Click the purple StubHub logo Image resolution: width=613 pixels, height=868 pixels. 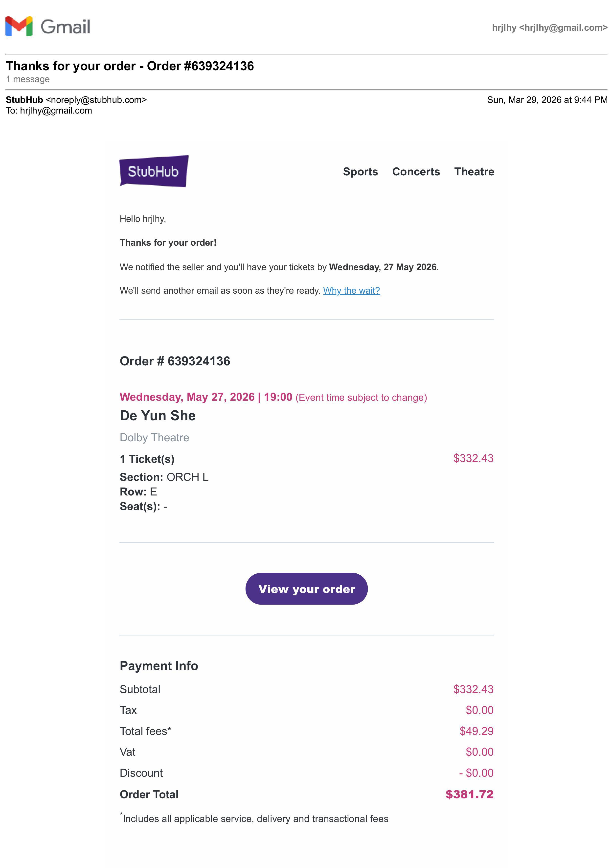pos(154,171)
